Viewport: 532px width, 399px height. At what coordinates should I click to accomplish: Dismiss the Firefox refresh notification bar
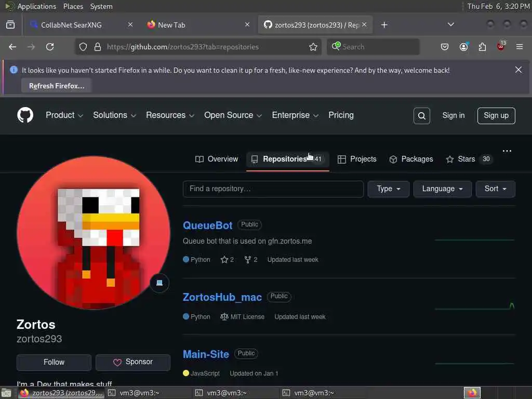(518, 70)
